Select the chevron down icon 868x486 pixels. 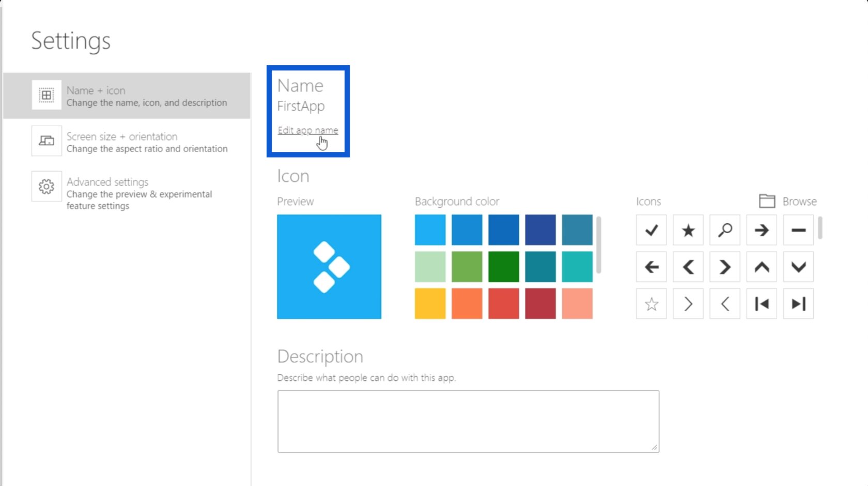[798, 267]
